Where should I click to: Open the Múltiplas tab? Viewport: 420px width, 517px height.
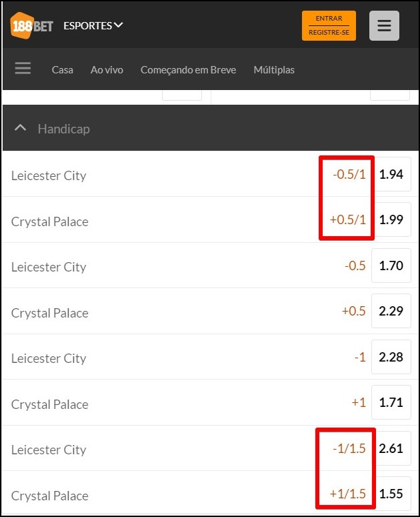pos(274,70)
